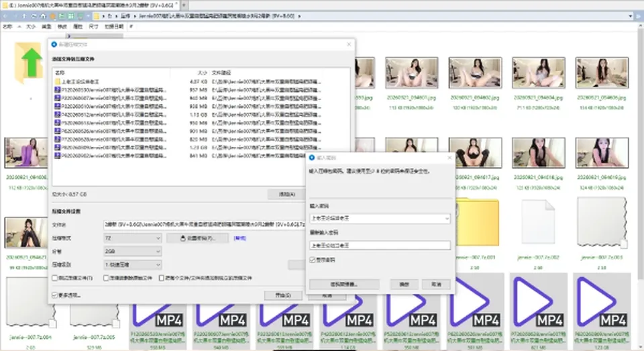This screenshot has height=351, width=644.
Task: Refresh the explorer folder view icon
Action: (x=34, y=16)
